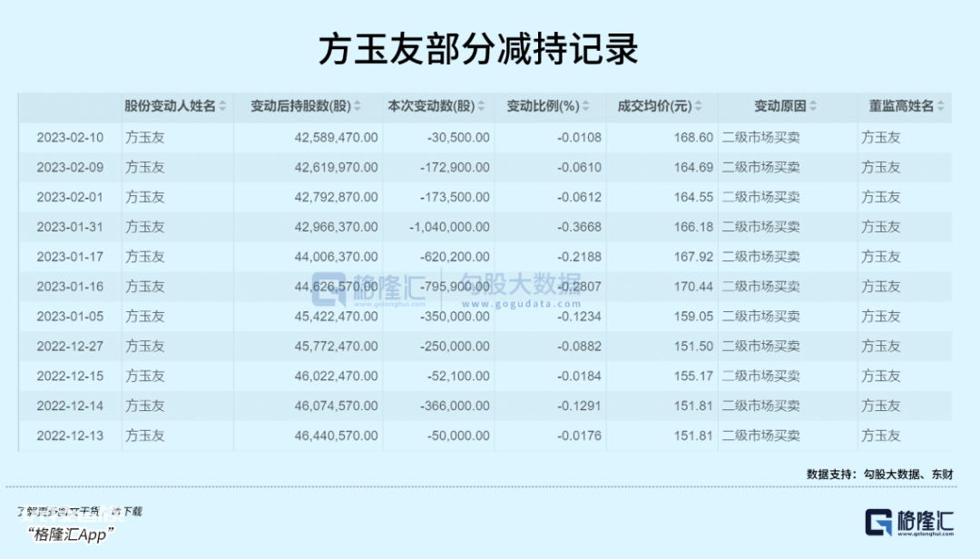Click change ratio -0.0610
The image size is (980, 559).
pyautogui.click(x=579, y=168)
